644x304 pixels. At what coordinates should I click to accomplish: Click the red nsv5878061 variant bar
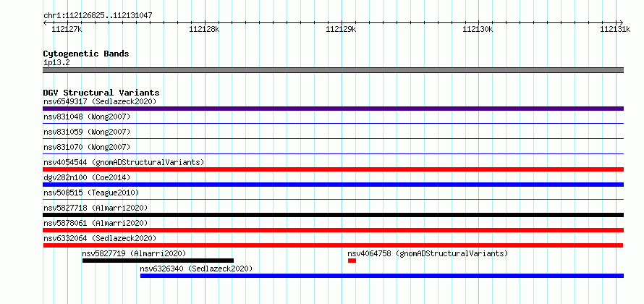pyautogui.click(x=333, y=230)
